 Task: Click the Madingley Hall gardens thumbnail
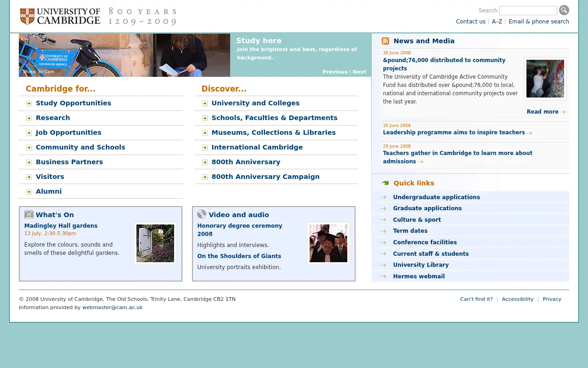155,243
